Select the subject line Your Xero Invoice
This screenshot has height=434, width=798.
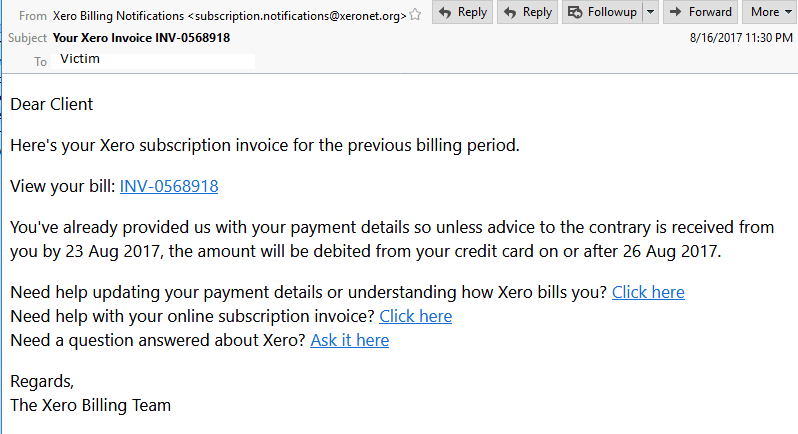click(x=141, y=38)
